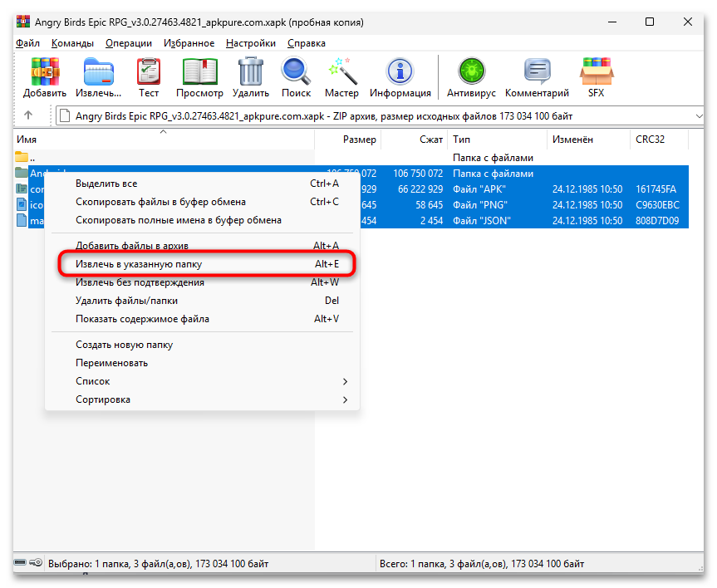Image resolution: width=717 pixels, height=588 pixels.
Task: Sort by the Имя column header
Action: (x=164, y=140)
